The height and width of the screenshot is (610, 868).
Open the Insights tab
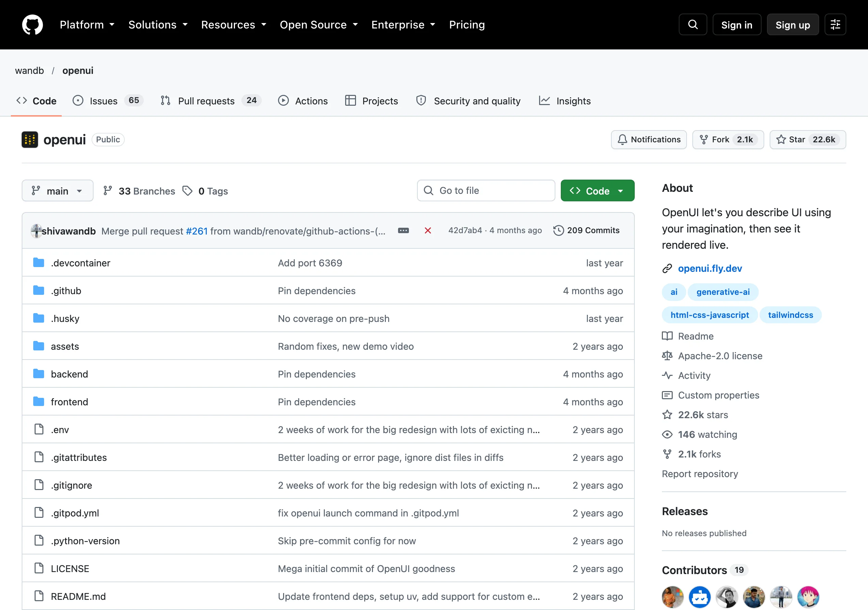pos(565,101)
